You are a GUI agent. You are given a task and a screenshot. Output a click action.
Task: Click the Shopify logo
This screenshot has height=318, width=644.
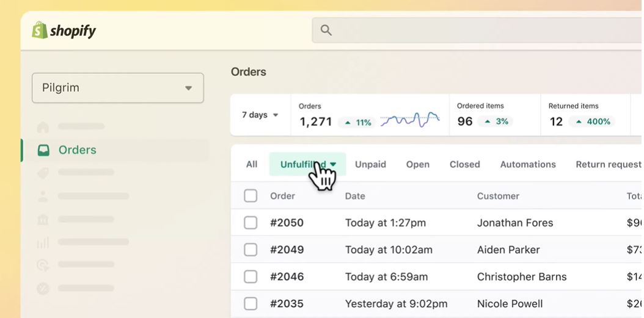(64, 31)
